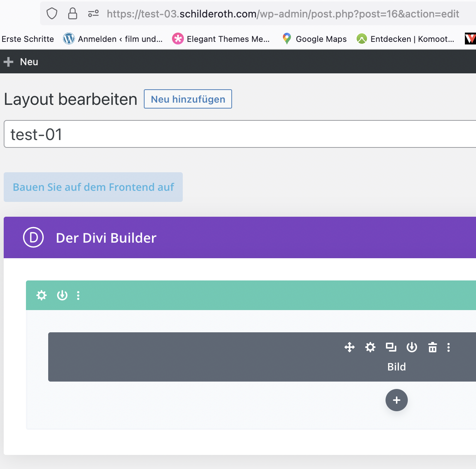Screen dimensions: 476x469
Task: Open Bild module three-dot more options
Action: (449, 347)
